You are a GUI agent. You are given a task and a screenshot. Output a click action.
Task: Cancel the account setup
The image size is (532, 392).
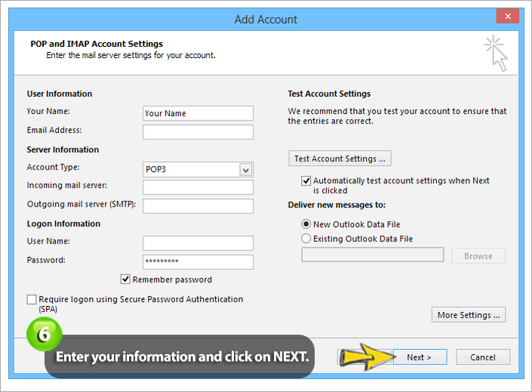(483, 357)
